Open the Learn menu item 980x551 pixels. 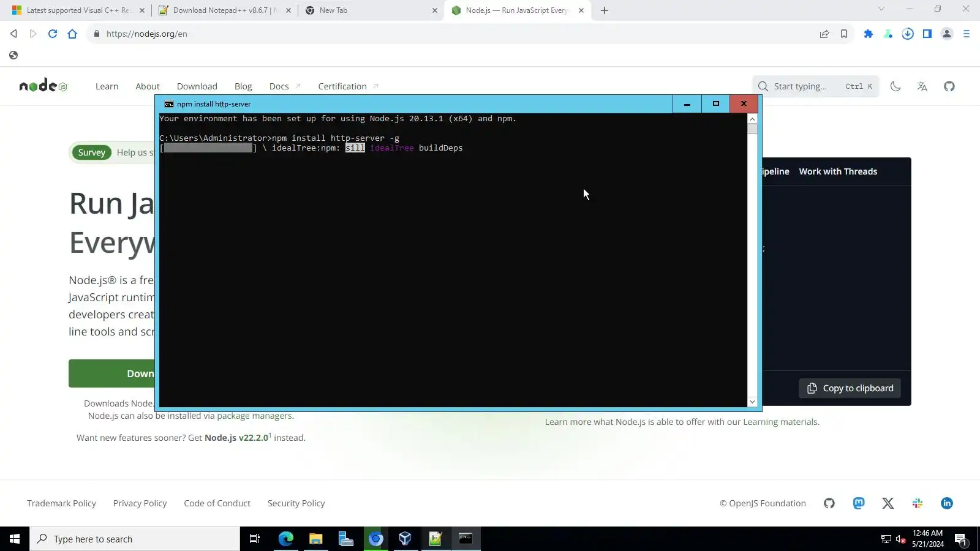tap(107, 86)
